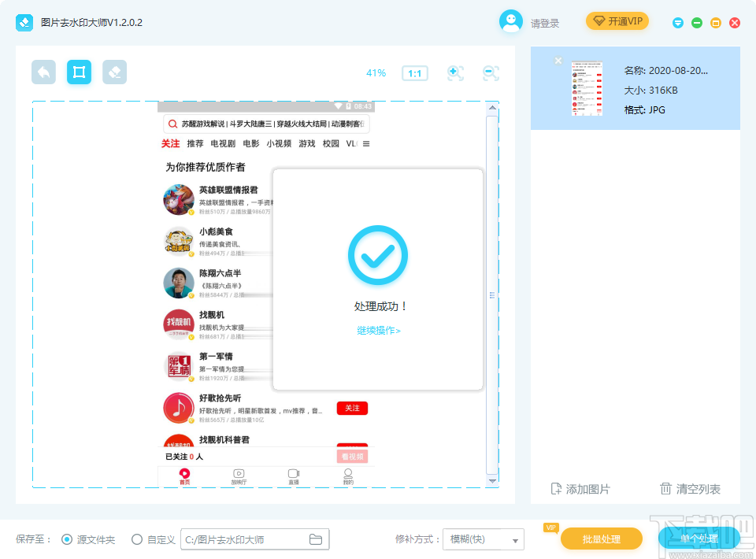Select the undo arrow icon
756x559 pixels.
click(x=43, y=71)
